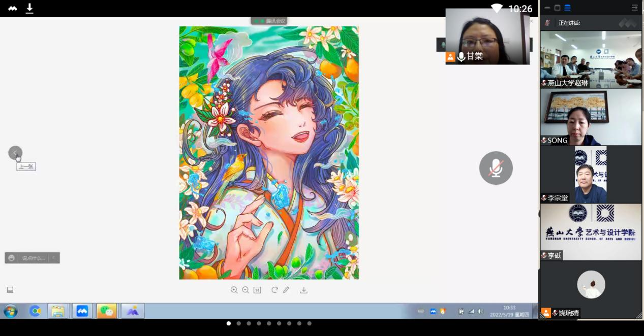644x336 pixels.
Task: Collapse the participant video sidebar
Action: [634, 8]
